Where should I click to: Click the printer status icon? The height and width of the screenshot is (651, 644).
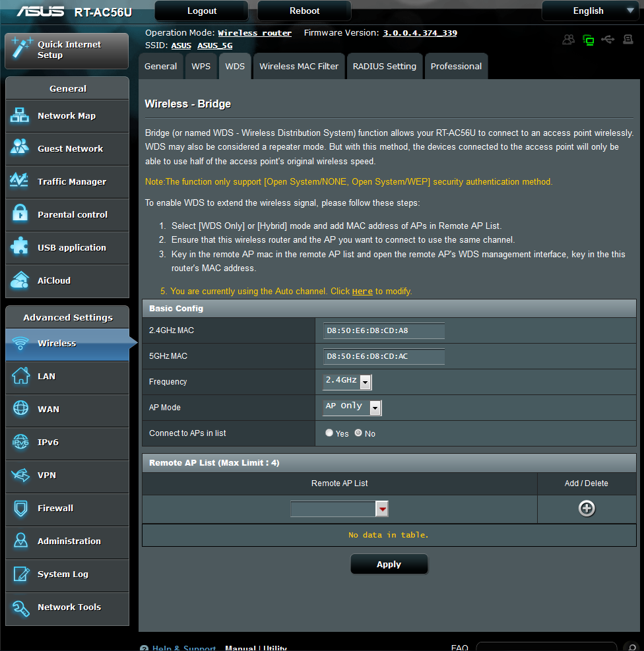pyautogui.click(x=628, y=40)
